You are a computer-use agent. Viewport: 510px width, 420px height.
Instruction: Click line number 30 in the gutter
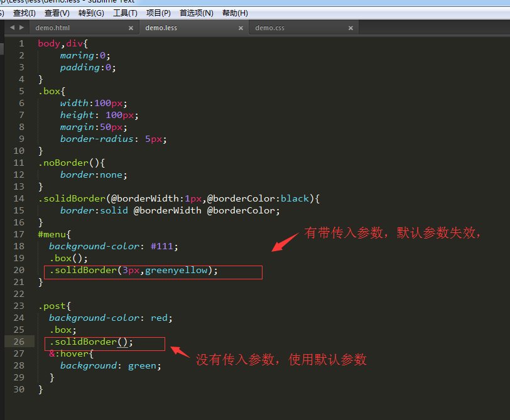[19, 389]
